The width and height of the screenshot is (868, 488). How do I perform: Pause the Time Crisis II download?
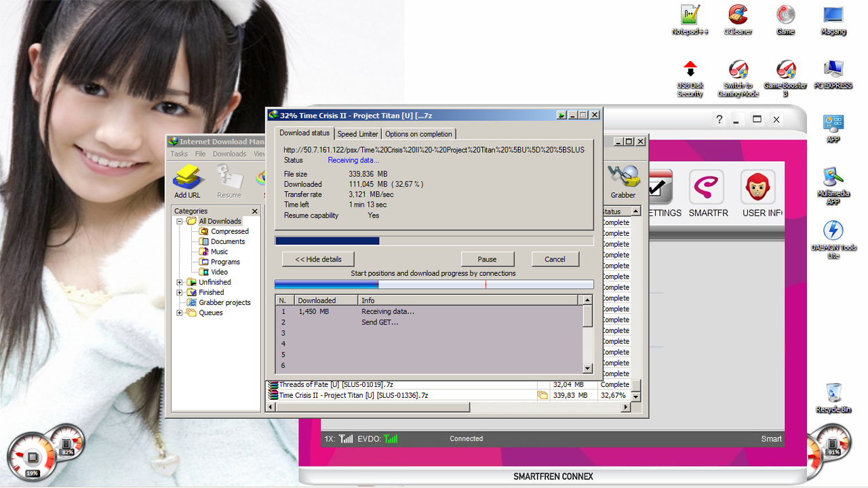(x=487, y=259)
